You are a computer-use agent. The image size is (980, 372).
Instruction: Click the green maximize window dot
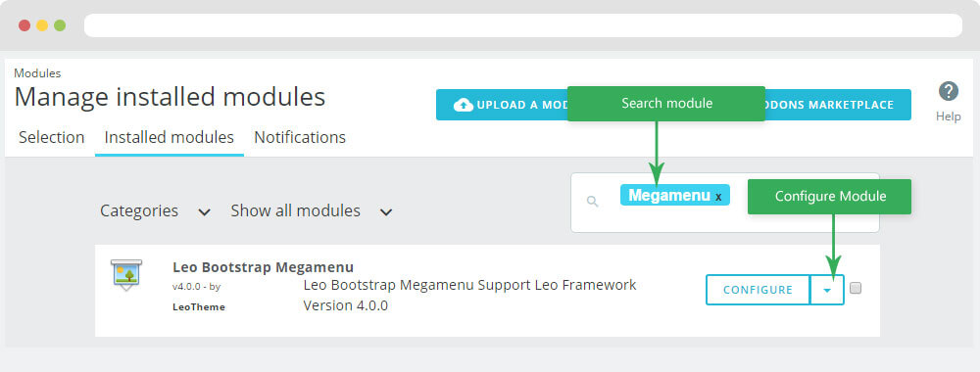pos(60,25)
